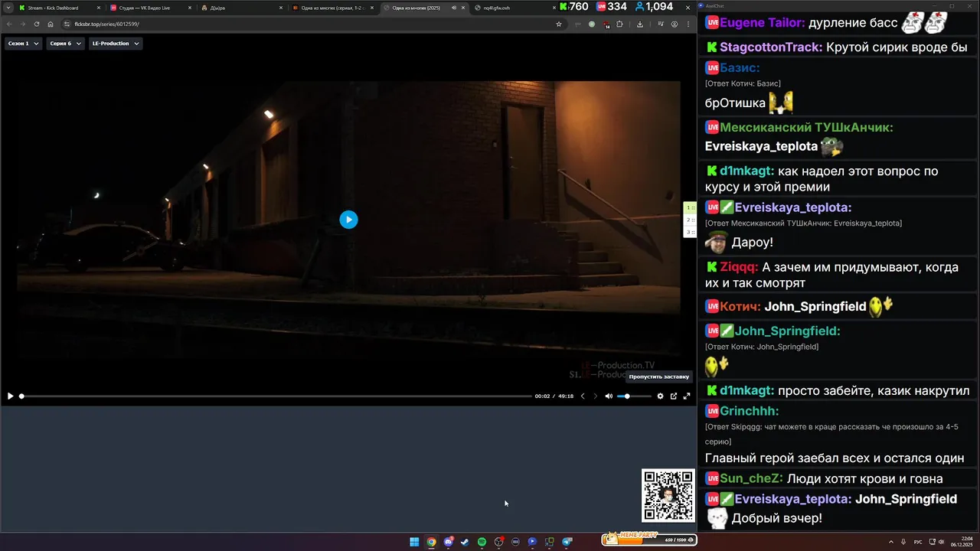Viewport: 980px width, 551px height.
Task: Click username Grinchhh in chat
Action: [750, 411]
